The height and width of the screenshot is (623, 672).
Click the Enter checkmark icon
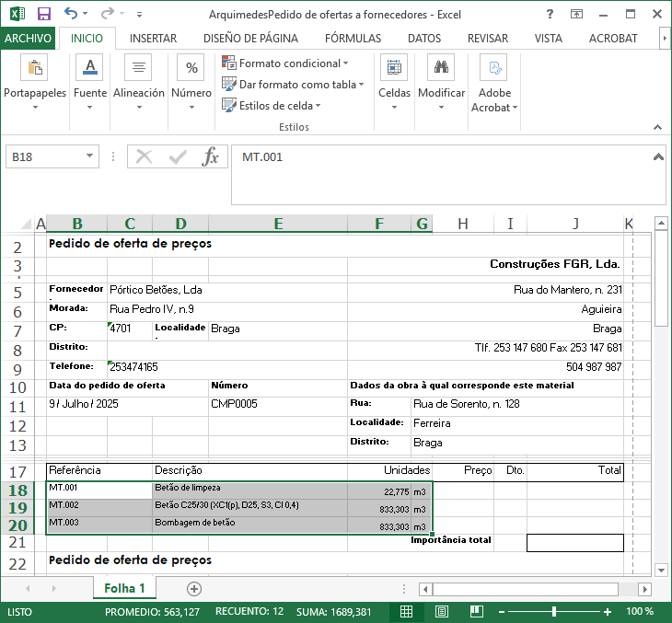[178, 156]
